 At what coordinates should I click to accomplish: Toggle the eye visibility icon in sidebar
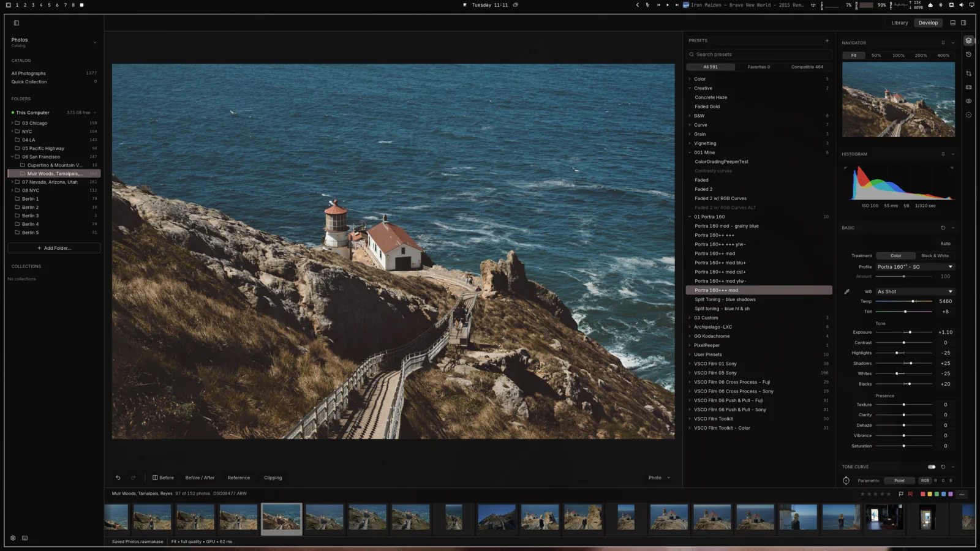[x=968, y=101]
